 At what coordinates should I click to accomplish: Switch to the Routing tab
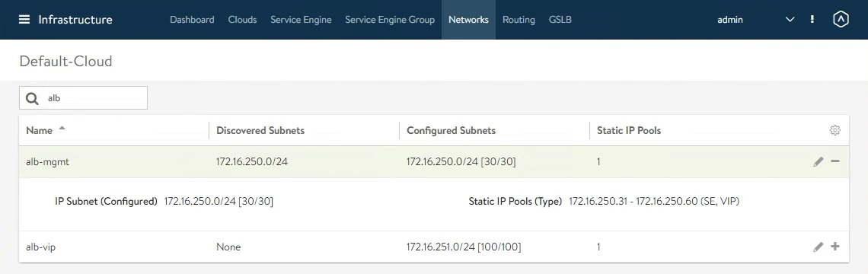pyautogui.click(x=519, y=19)
